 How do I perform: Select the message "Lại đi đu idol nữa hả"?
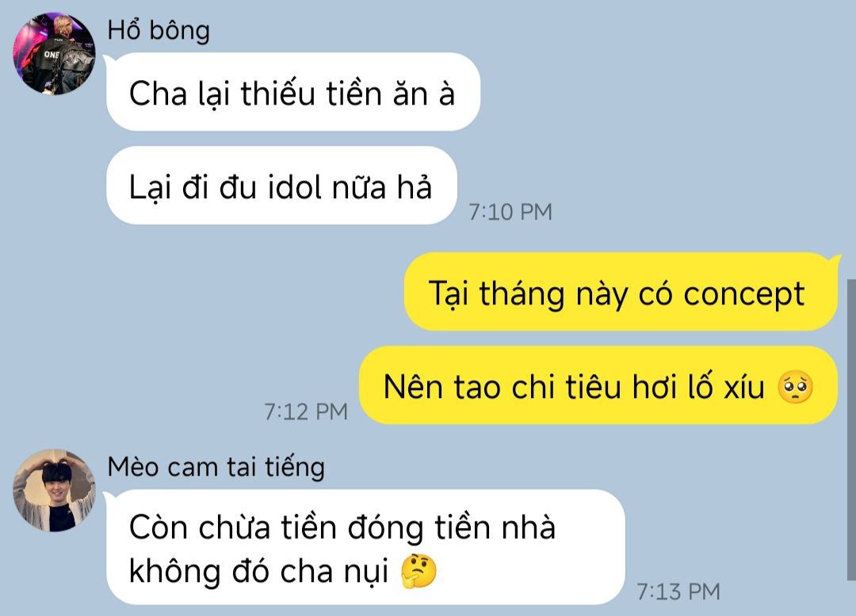pyautogui.click(x=281, y=186)
